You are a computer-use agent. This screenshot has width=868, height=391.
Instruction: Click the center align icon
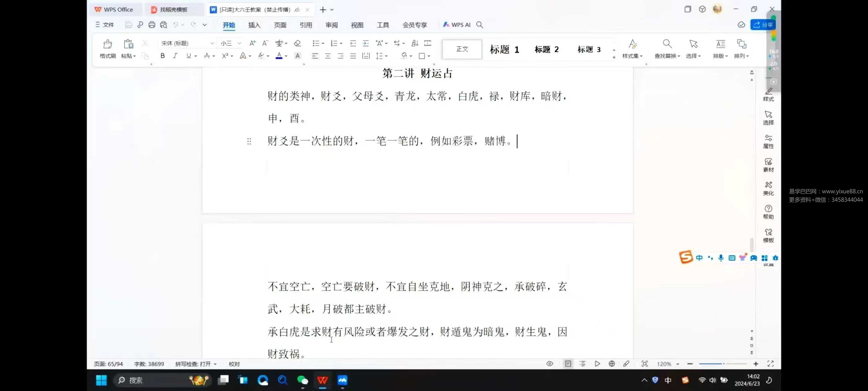pyautogui.click(x=328, y=56)
